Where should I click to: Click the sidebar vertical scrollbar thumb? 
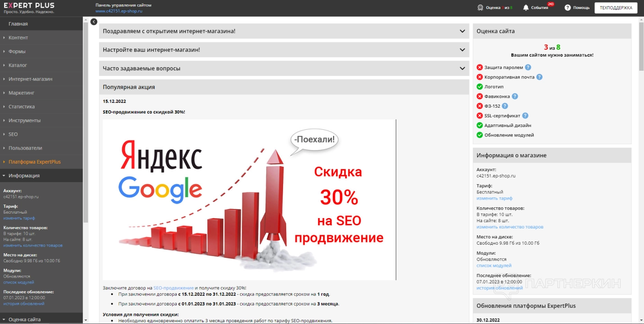click(x=86, y=122)
